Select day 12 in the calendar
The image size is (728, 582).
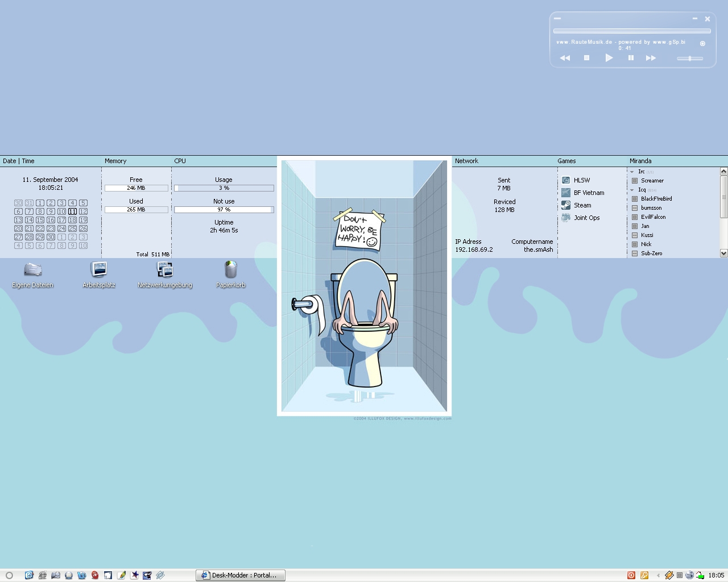[83, 211]
